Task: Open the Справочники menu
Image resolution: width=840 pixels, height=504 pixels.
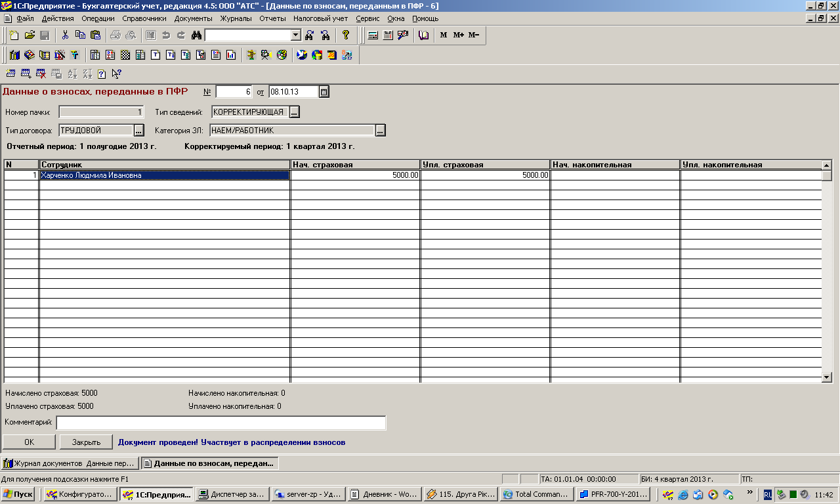Action: coord(144,18)
